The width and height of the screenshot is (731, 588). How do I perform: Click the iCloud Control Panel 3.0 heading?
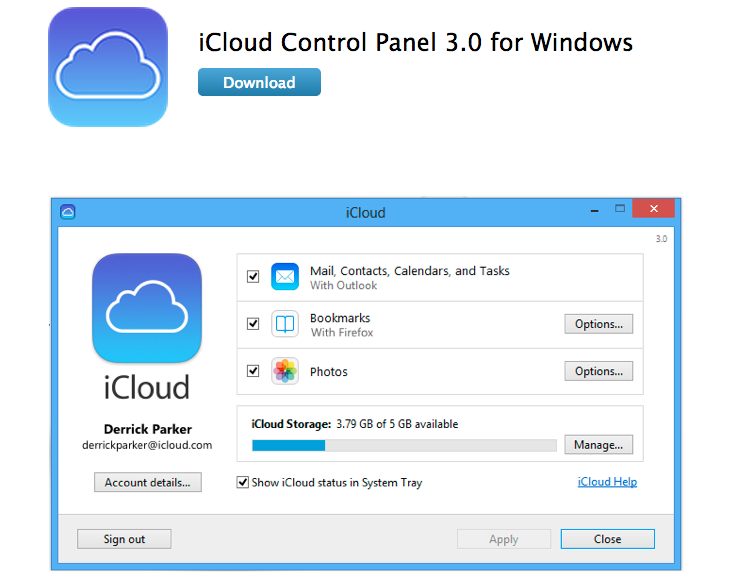(x=415, y=42)
